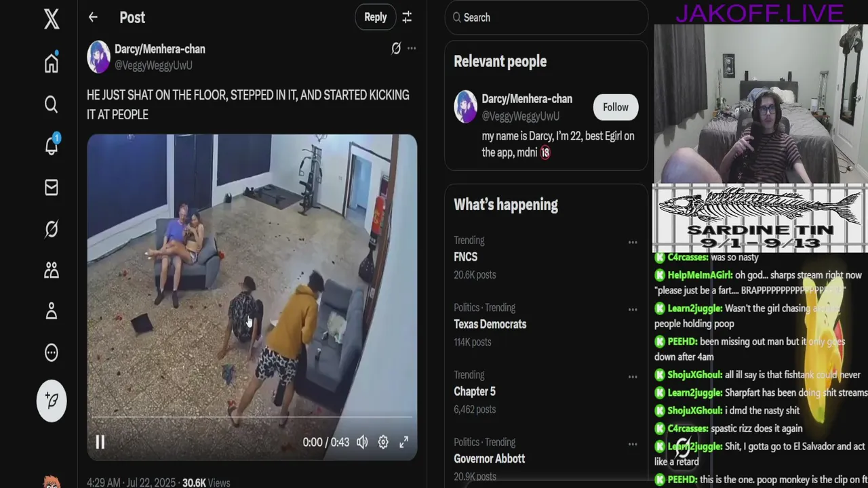The height and width of the screenshot is (488, 868).
Task: Open Darcy/Menhera-chan post author avatar
Action: 98,57
